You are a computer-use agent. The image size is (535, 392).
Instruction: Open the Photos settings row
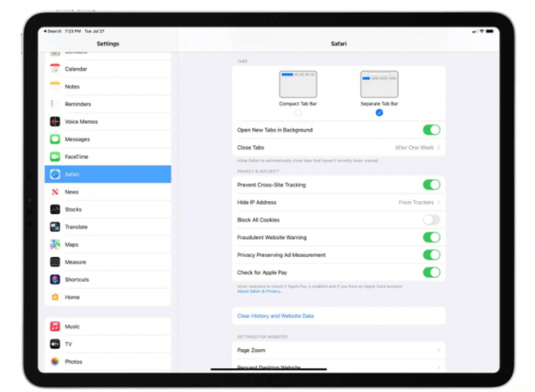pos(108,361)
